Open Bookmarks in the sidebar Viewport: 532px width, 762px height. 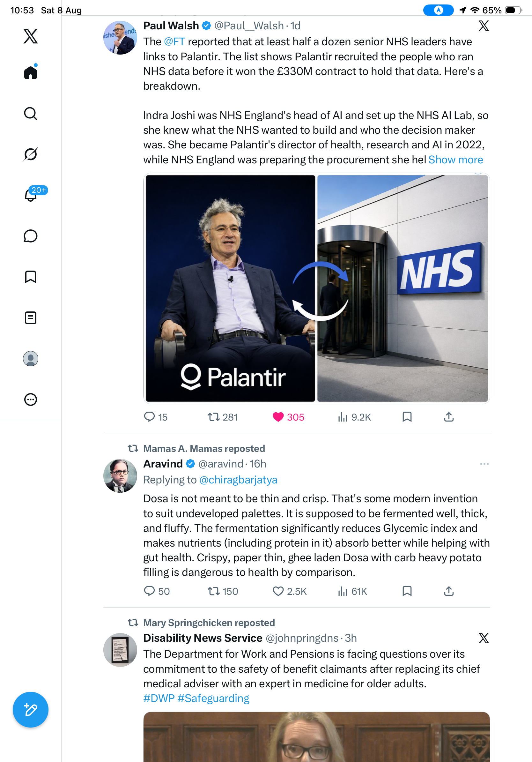(31, 277)
